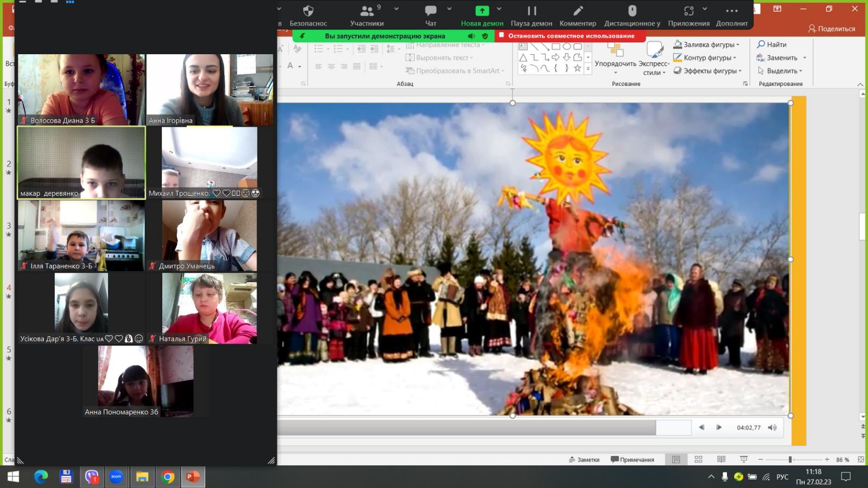Open Контур фигуры shape outline dropdown
The width and height of the screenshot is (868, 488).
pyautogui.click(x=705, y=57)
